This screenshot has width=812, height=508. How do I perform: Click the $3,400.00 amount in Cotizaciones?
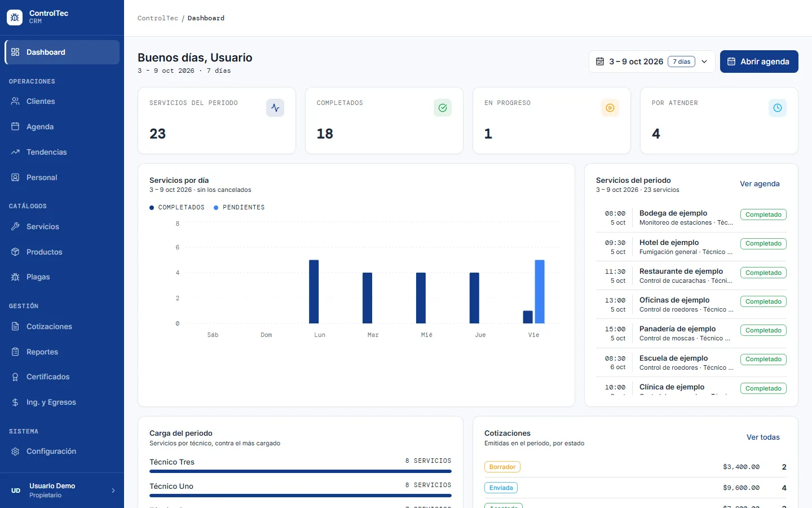pyautogui.click(x=741, y=467)
